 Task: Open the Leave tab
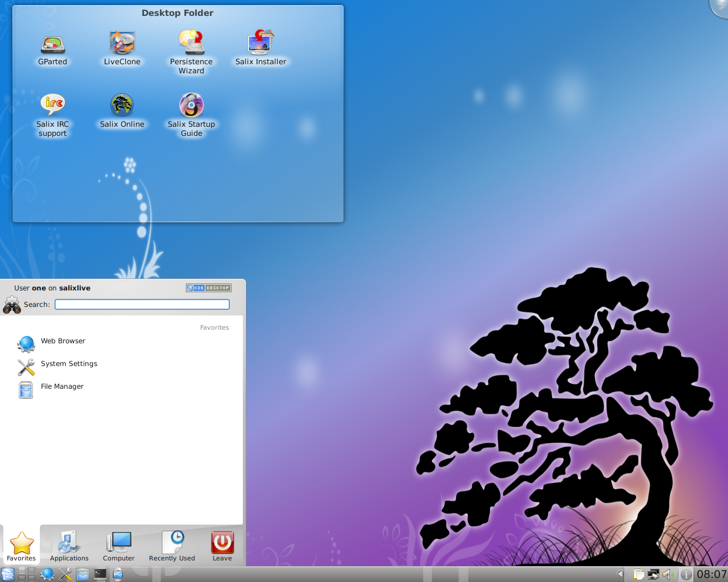click(x=222, y=546)
